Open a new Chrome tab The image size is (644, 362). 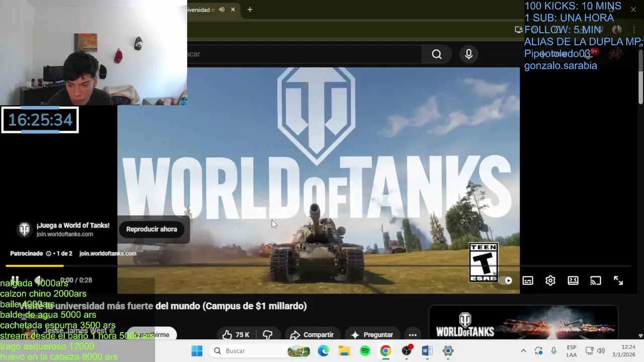coord(250,10)
